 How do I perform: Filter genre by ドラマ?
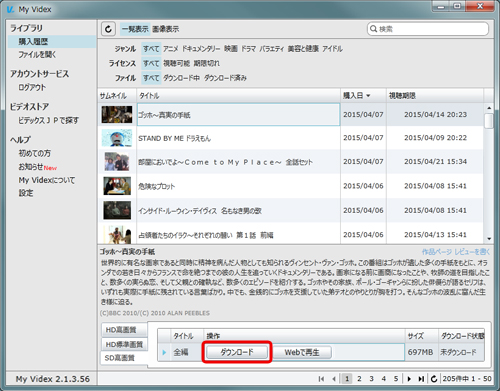tap(248, 49)
